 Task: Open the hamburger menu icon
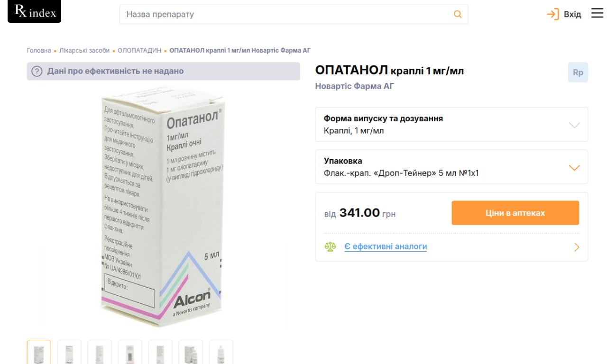[597, 14]
